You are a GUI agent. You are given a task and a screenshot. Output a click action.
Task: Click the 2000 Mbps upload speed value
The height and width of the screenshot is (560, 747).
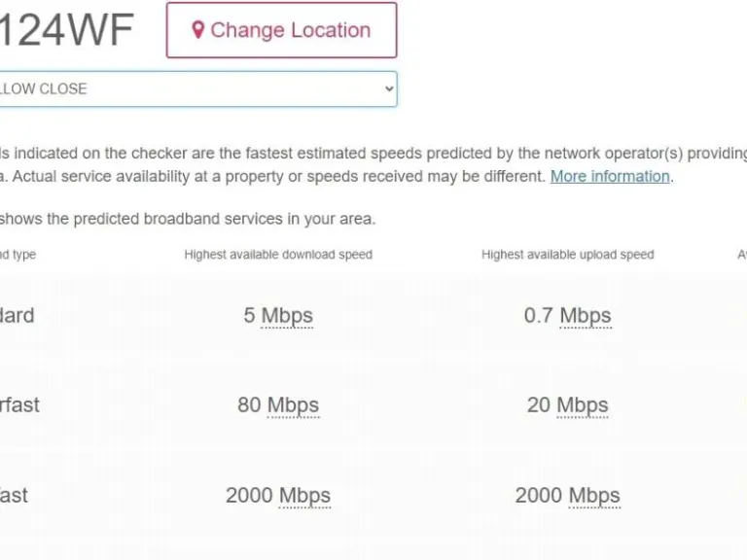(567, 496)
